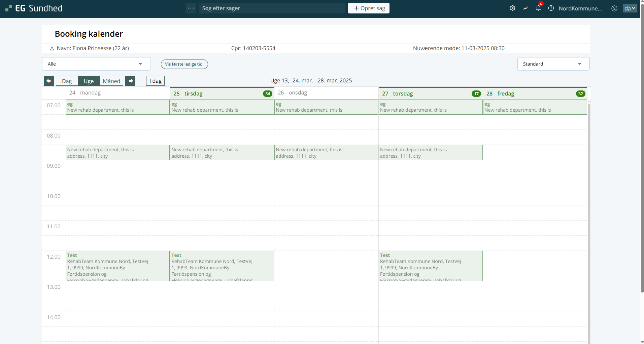Open the help question mark icon

[x=551, y=8]
